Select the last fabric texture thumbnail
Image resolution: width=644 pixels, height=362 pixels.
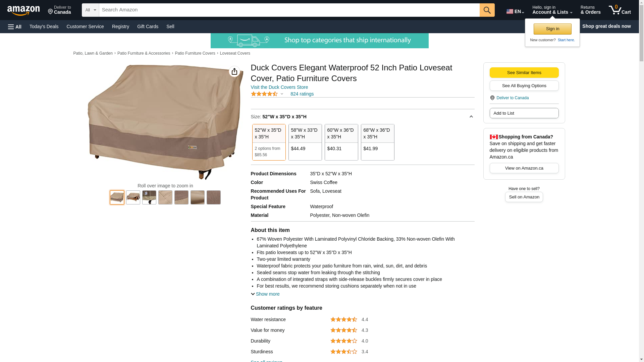tap(213, 197)
